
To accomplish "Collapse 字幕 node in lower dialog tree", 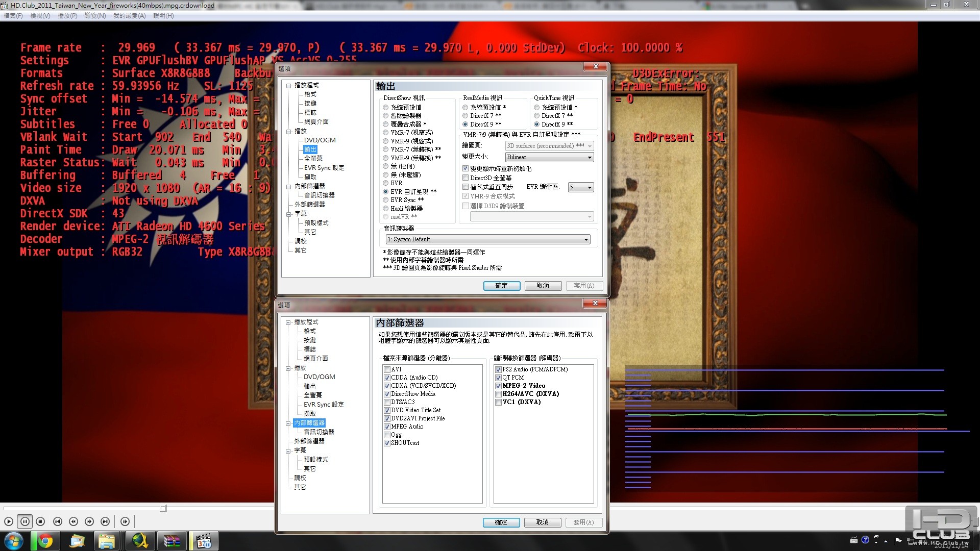I will (288, 451).
